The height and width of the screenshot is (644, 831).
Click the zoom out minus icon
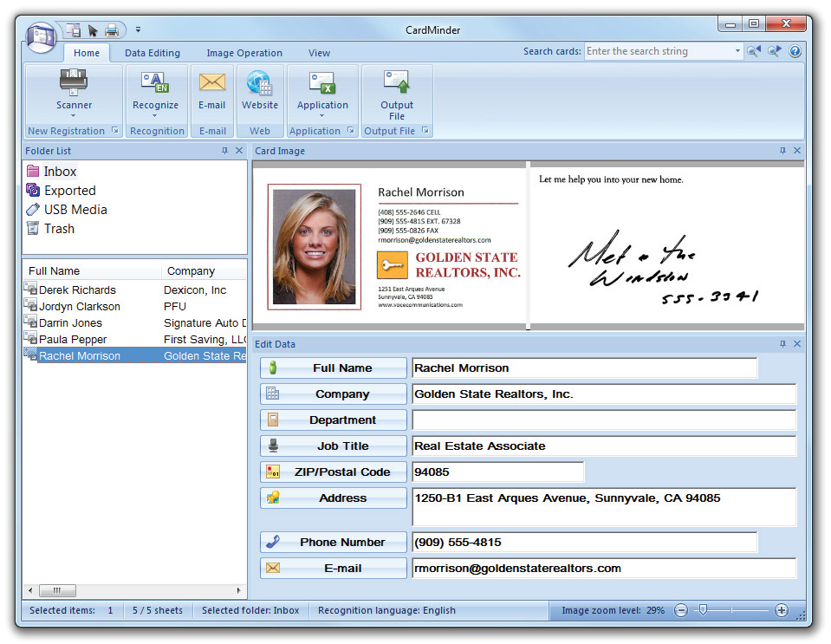coord(681,610)
